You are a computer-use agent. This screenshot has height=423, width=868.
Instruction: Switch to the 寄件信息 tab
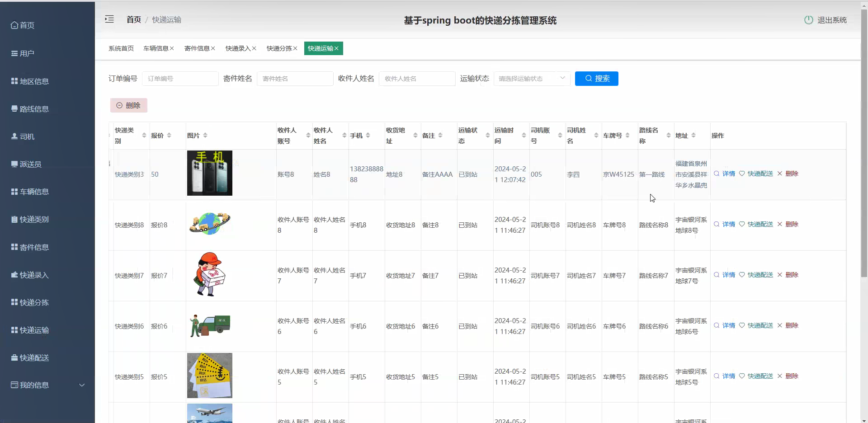coord(197,48)
